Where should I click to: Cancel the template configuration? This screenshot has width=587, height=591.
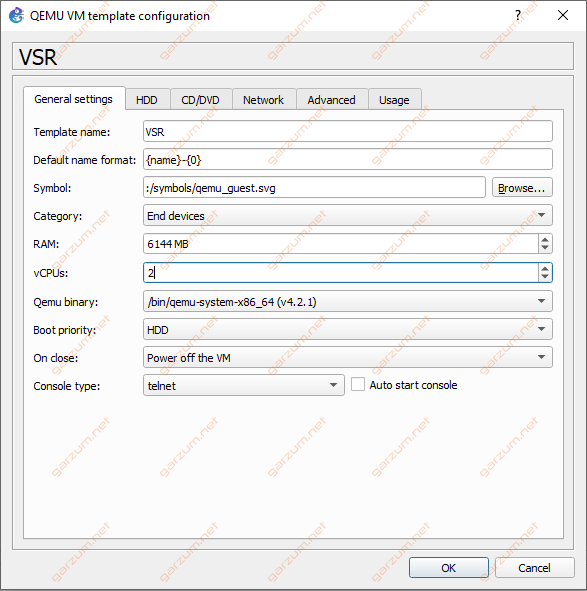[534, 568]
